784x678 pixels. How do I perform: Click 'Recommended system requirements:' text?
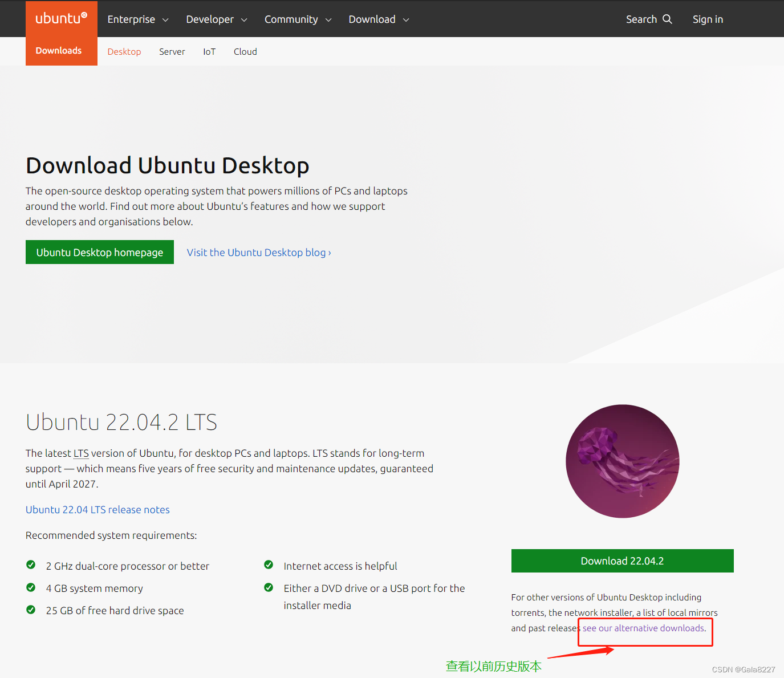click(111, 535)
